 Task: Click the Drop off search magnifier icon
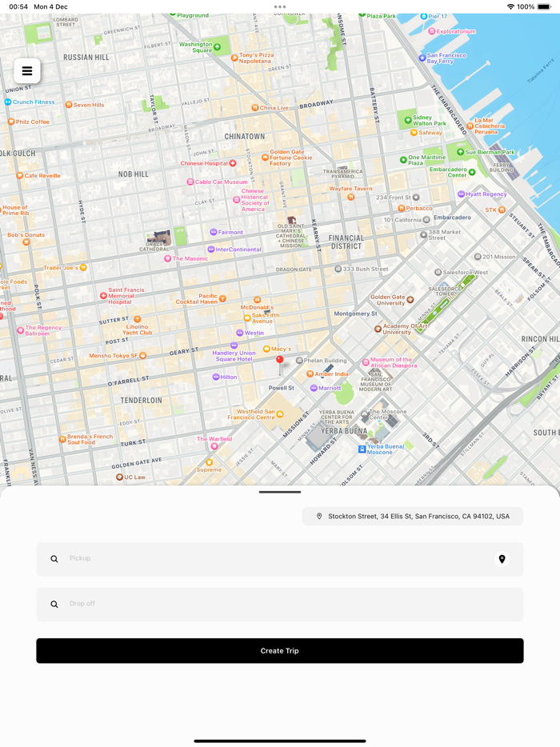pos(54,604)
